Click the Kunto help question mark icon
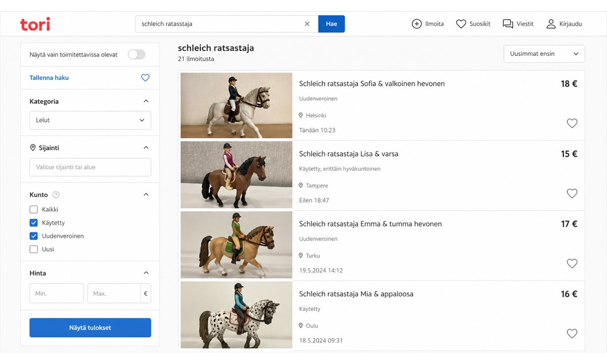Viewport: 607px width, 364px height. click(x=56, y=195)
